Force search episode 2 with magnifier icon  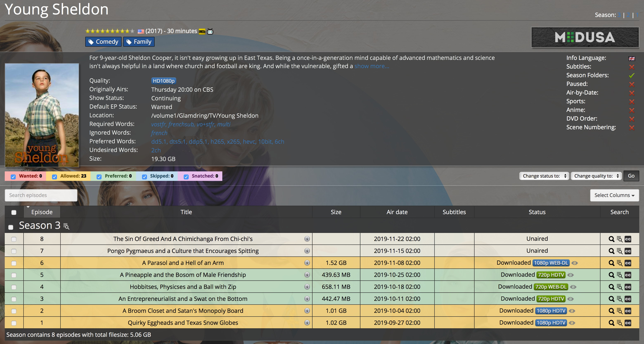click(x=611, y=311)
